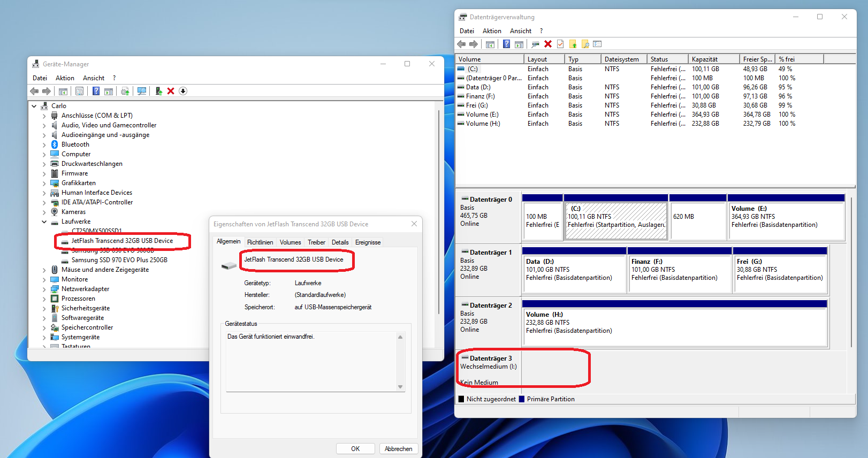
Task: Click Help icon in Datenträgerverwaltung toolbar
Action: coord(506,44)
